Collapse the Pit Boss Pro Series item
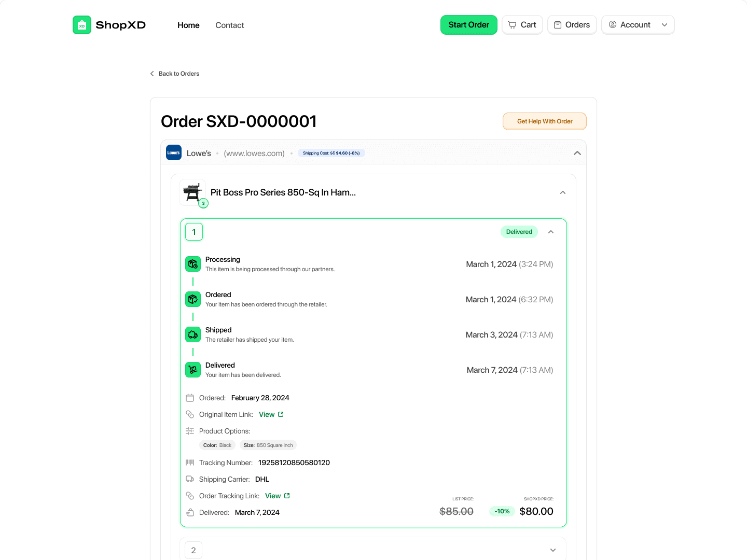The height and width of the screenshot is (560, 747). 563,192
